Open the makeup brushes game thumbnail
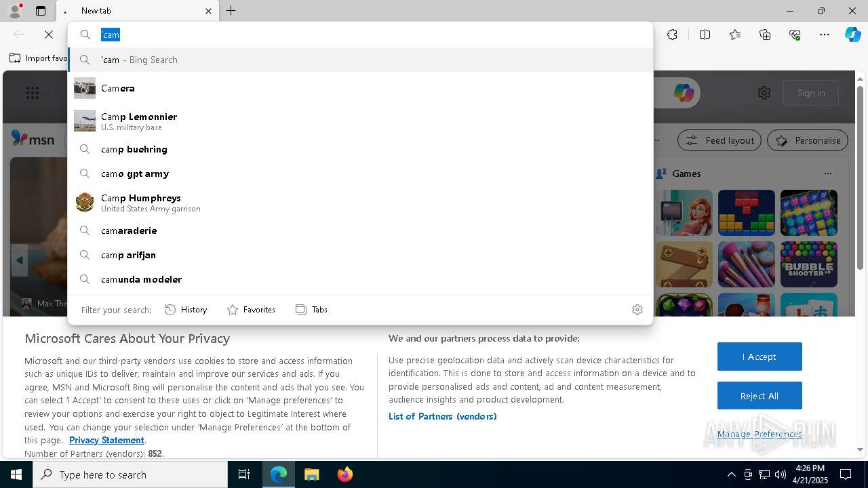 tap(747, 264)
